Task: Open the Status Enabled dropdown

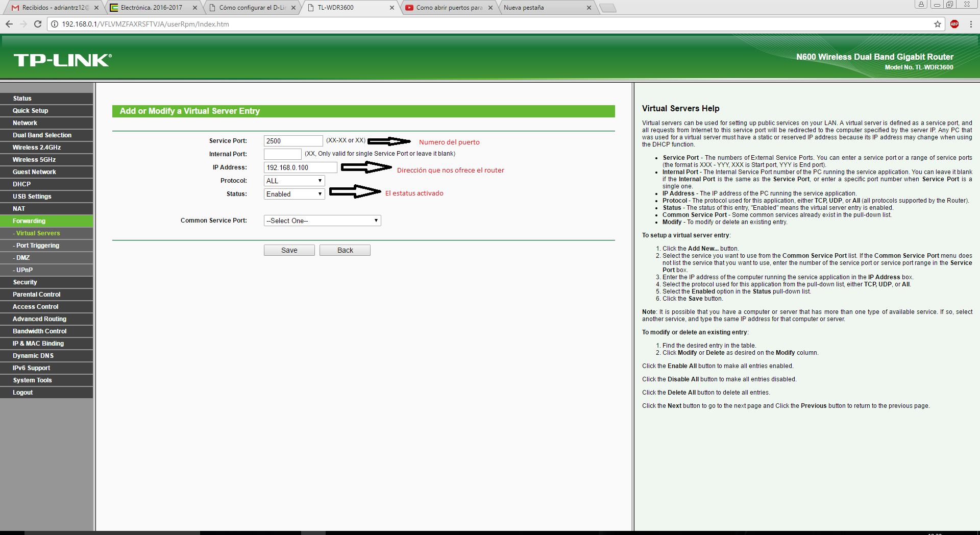Action: coord(294,194)
